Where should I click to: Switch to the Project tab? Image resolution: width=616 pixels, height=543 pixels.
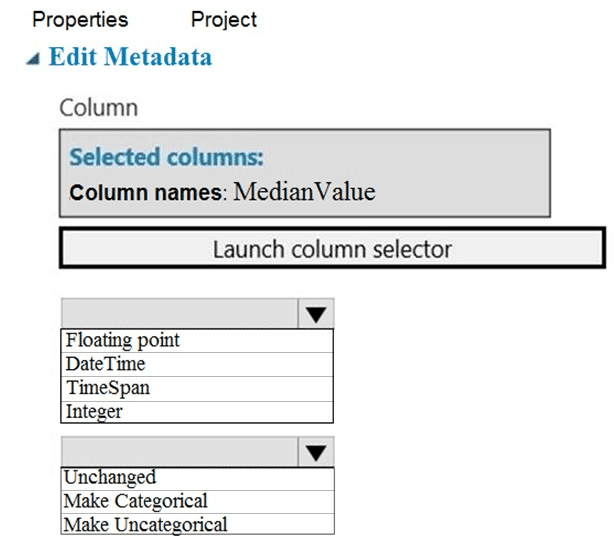pos(224,19)
